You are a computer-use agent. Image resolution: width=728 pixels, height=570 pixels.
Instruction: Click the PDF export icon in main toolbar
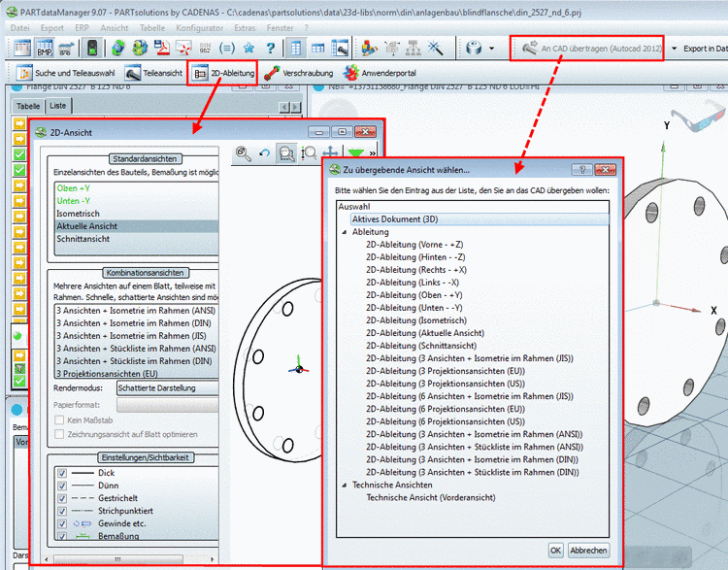pos(162,48)
